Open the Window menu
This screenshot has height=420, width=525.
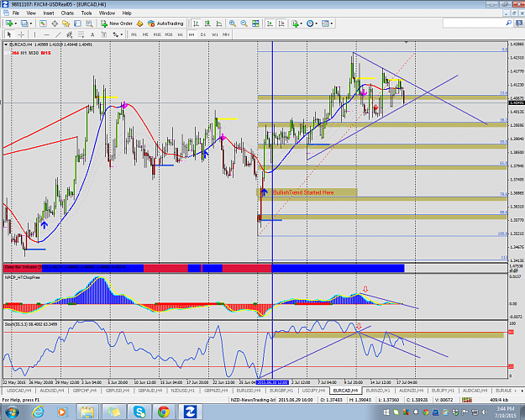click(x=107, y=13)
